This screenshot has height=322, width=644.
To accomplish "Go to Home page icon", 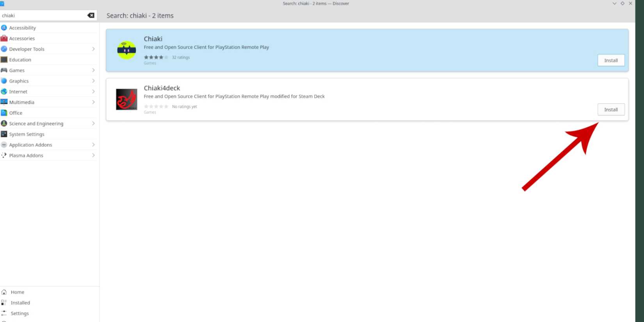I will [4, 292].
